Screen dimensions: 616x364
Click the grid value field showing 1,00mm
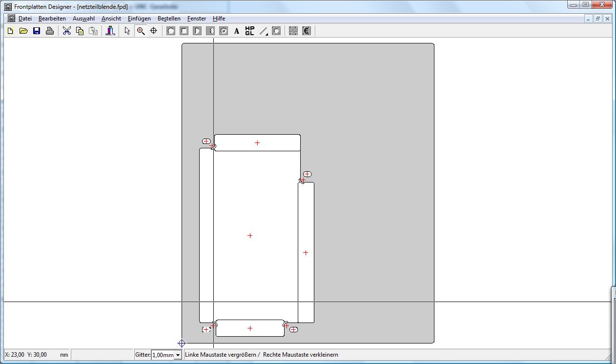point(163,355)
